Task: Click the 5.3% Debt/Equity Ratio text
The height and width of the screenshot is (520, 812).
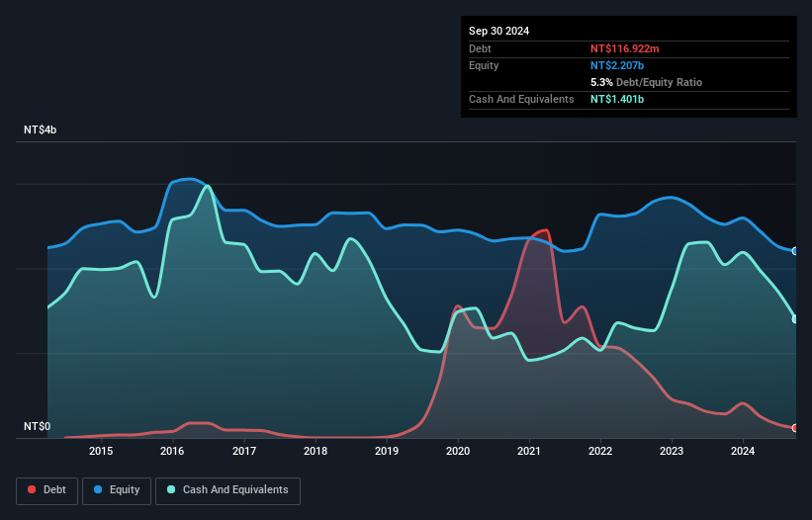Action: tap(646, 82)
